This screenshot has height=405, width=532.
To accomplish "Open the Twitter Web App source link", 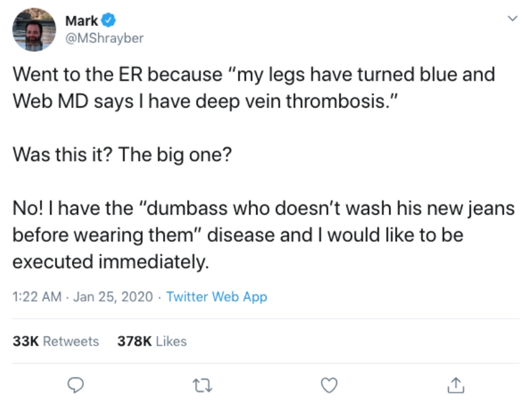I will coord(216,297).
